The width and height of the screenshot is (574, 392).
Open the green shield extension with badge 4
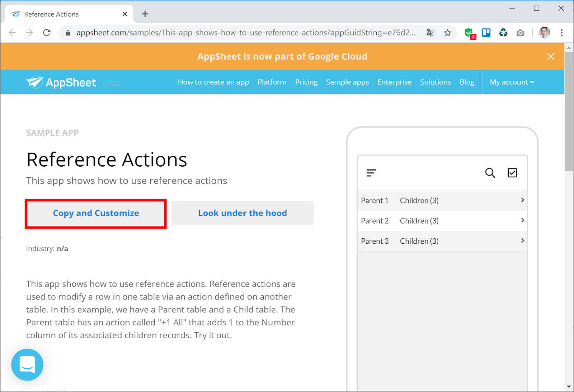470,33
